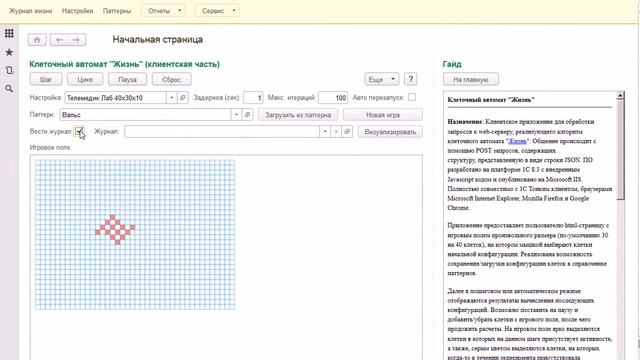The image size is (640, 360).
Task: Go to home page icon button
Action: (37, 40)
